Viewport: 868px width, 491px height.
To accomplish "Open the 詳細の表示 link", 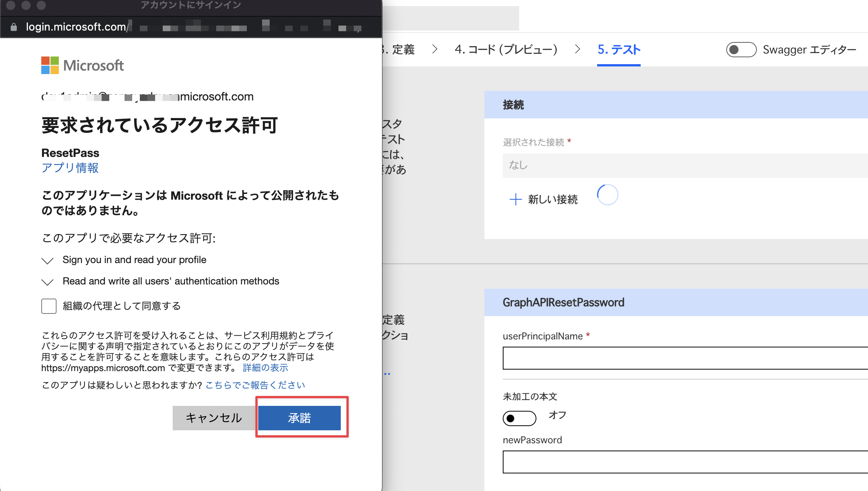I will pos(266,368).
